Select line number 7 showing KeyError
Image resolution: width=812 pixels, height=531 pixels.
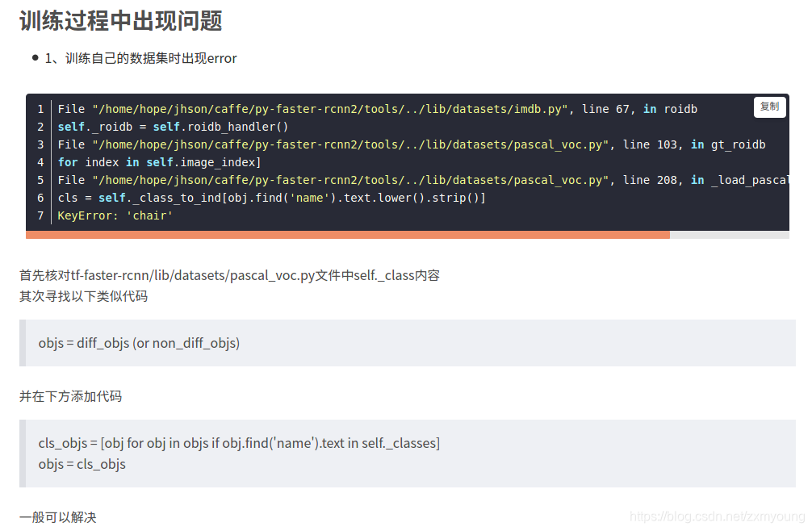(x=40, y=215)
